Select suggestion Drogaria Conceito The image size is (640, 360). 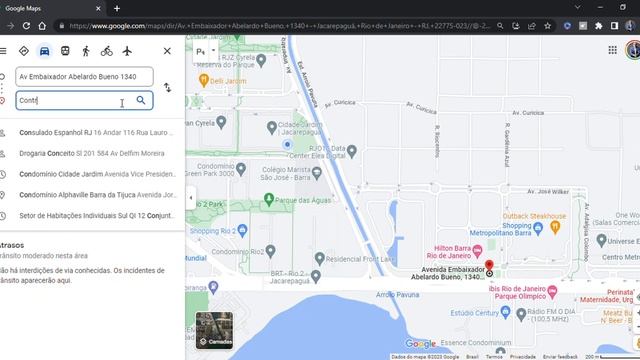tap(92, 153)
